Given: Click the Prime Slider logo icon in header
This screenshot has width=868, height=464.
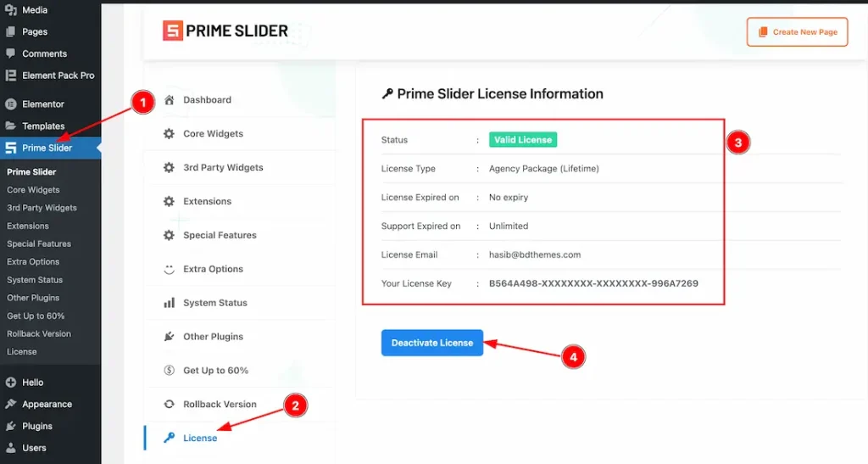Looking at the screenshot, I should click(173, 31).
